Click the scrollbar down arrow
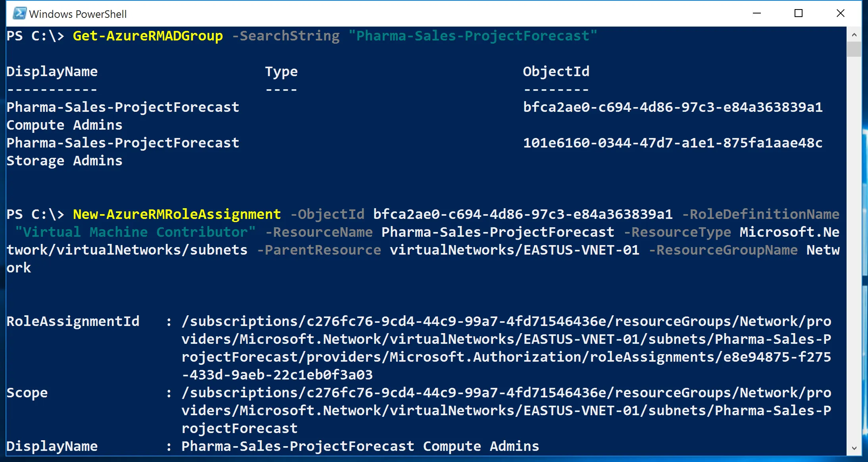The width and height of the screenshot is (868, 462). point(854,448)
